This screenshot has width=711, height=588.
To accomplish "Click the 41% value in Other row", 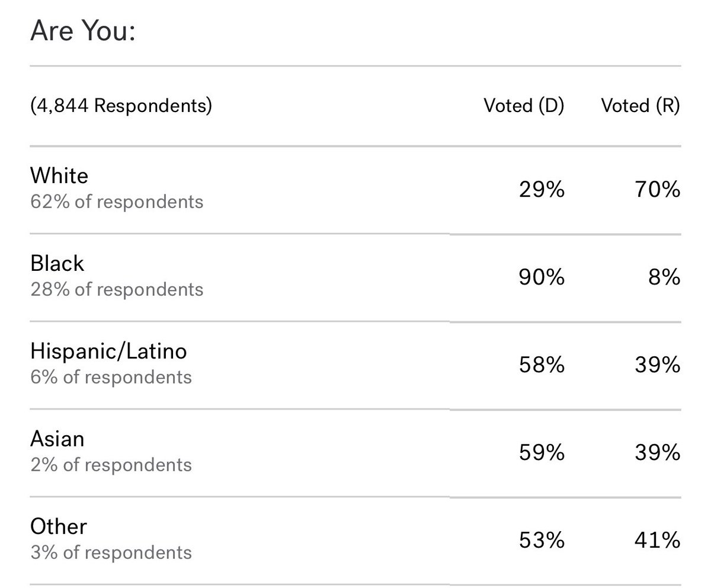I will point(657,541).
